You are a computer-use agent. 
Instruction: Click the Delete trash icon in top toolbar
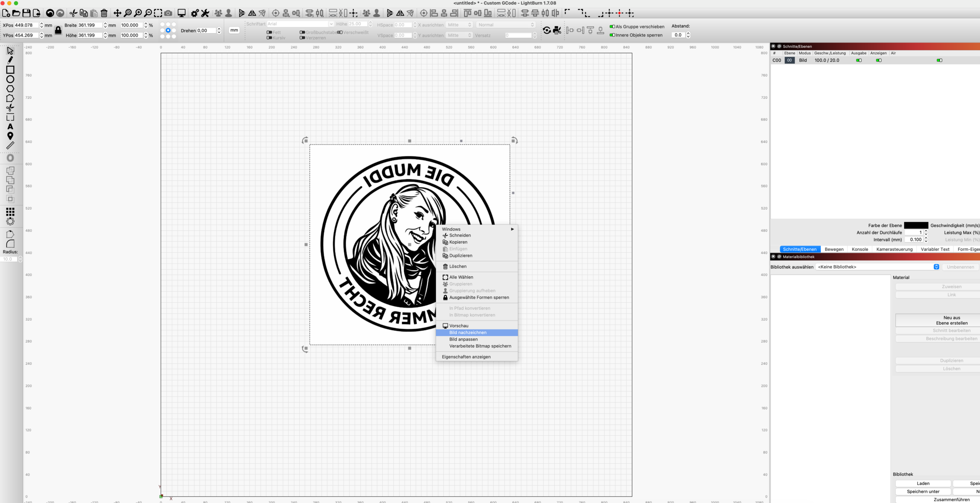104,13
